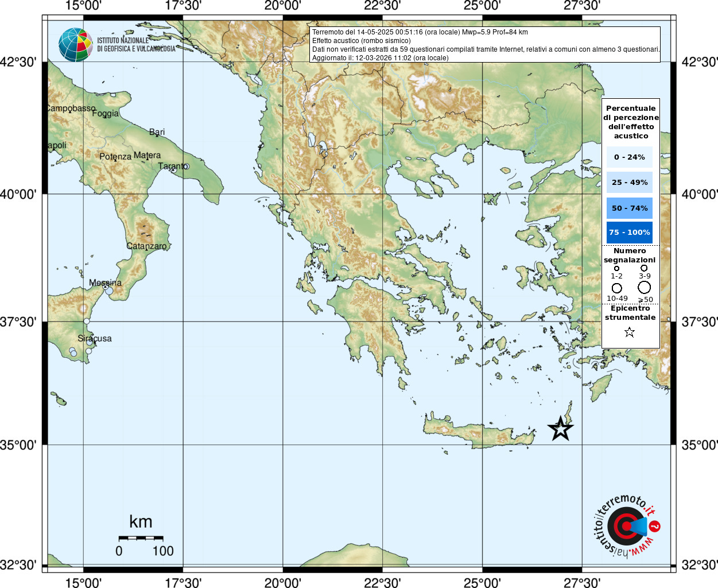Select the report circle at Taranto
This screenshot has width=718, height=588.
186,167
